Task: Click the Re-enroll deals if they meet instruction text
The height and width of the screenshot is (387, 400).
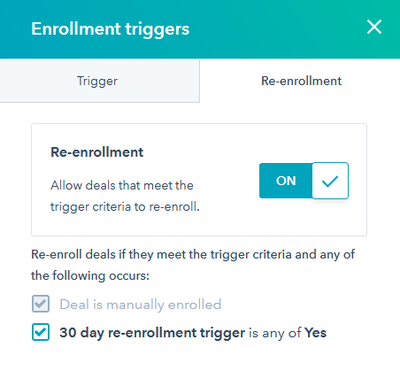Action: point(193,254)
